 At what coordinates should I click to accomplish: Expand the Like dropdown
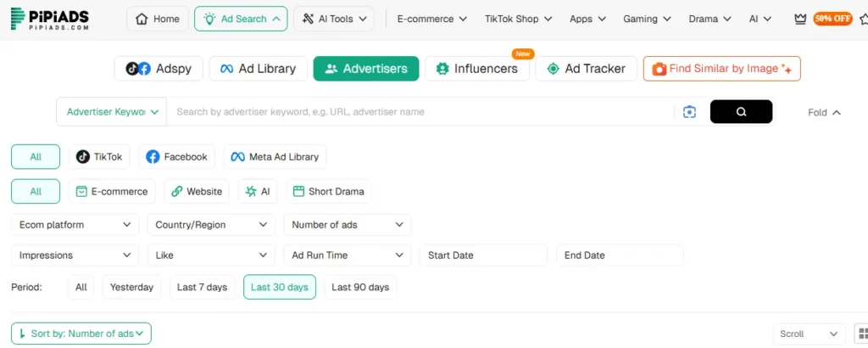(x=211, y=255)
